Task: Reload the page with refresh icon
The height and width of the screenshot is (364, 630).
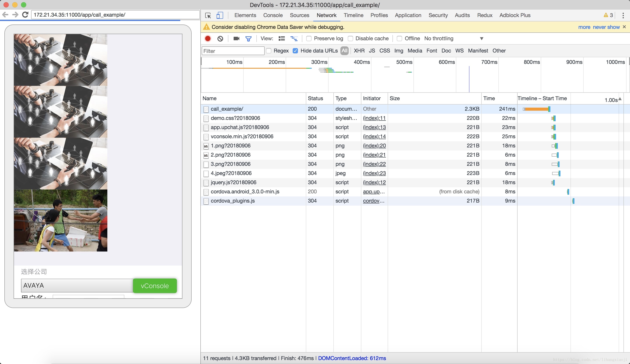Action: (x=25, y=15)
